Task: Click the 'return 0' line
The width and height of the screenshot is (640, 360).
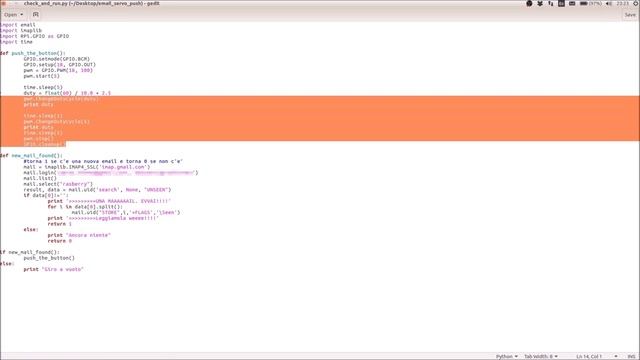Action: (60, 241)
